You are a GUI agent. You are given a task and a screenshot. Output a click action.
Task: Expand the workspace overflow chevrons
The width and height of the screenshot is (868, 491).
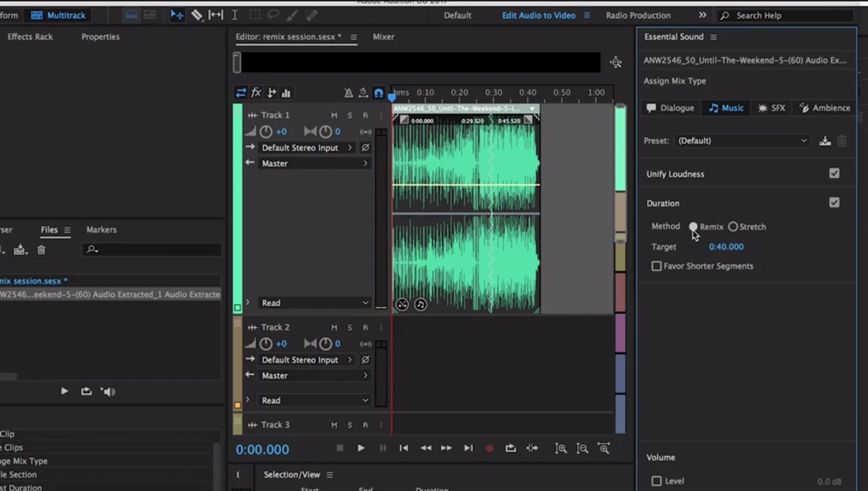point(702,15)
